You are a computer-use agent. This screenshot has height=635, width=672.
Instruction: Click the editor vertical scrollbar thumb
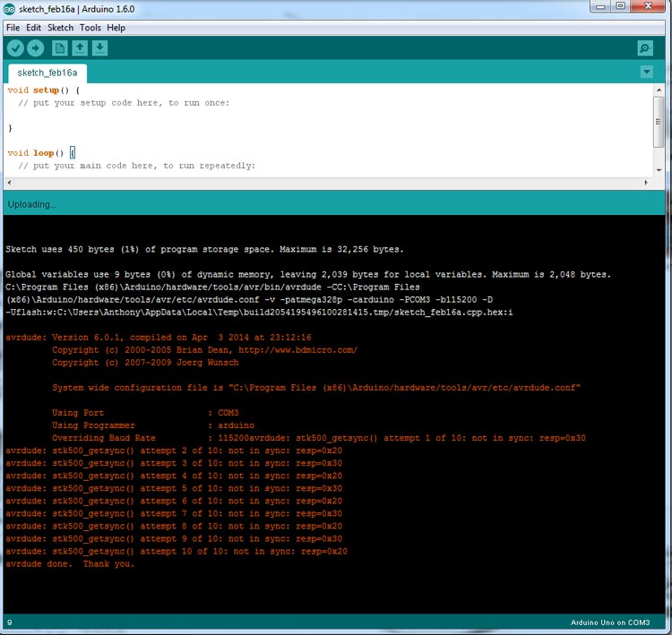pyautogui.click(x=659, y=122)
